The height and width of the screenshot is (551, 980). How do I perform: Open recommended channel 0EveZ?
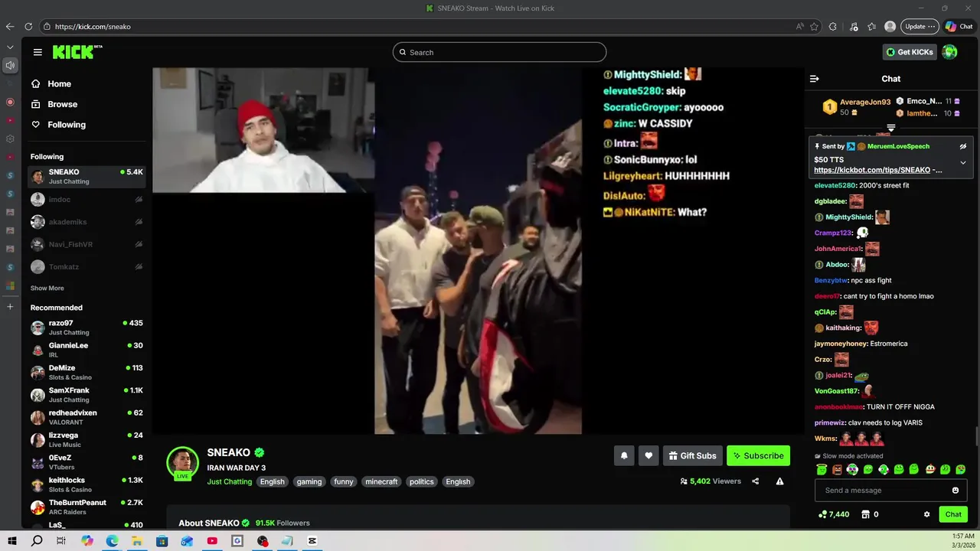pyautogui.click(x=87, y=462)
